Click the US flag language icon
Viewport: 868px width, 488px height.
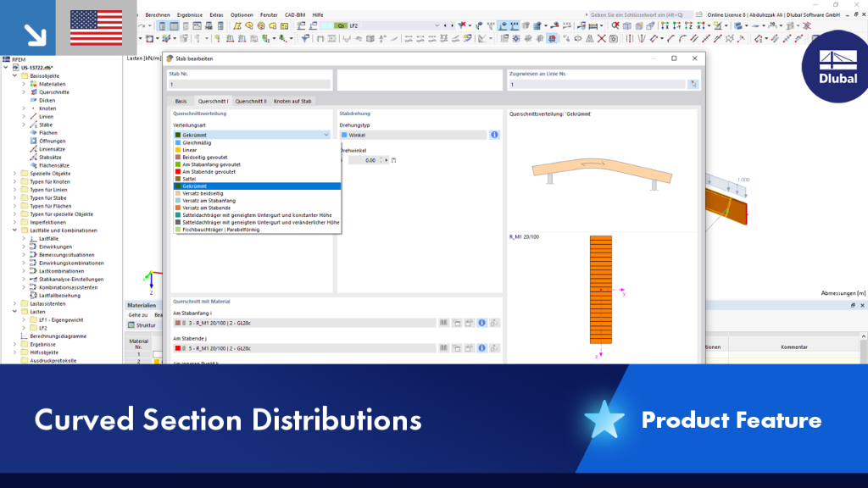pos(97,28)
